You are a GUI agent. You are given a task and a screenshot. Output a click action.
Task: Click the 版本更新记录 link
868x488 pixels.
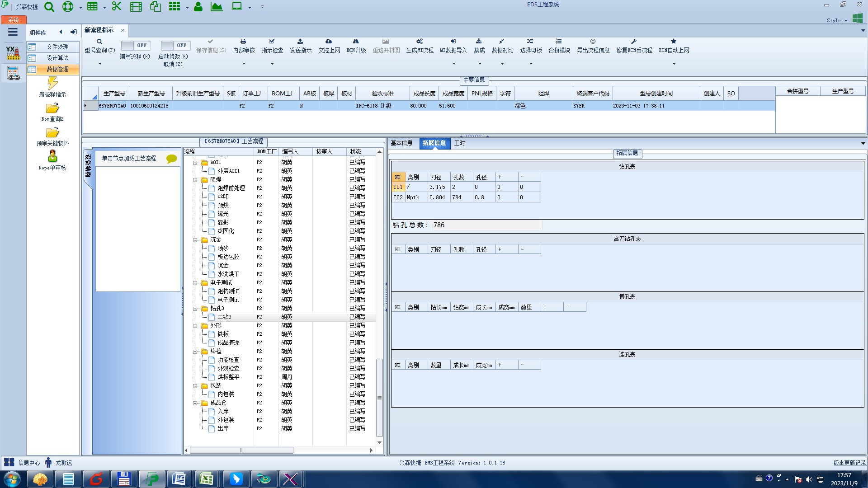[849, 463]
